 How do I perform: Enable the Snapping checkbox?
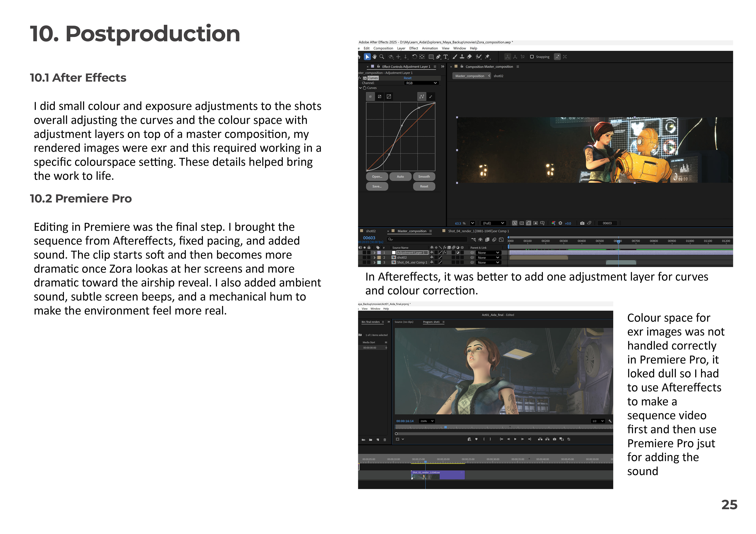(x=532, y=57)
